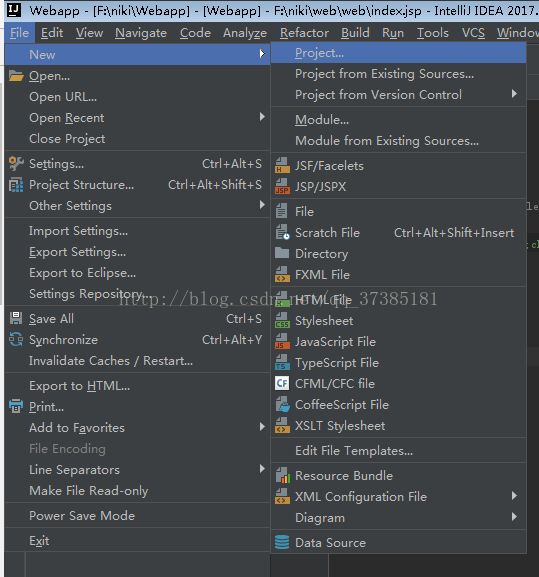Click the plain File icon

click(282, 212)
